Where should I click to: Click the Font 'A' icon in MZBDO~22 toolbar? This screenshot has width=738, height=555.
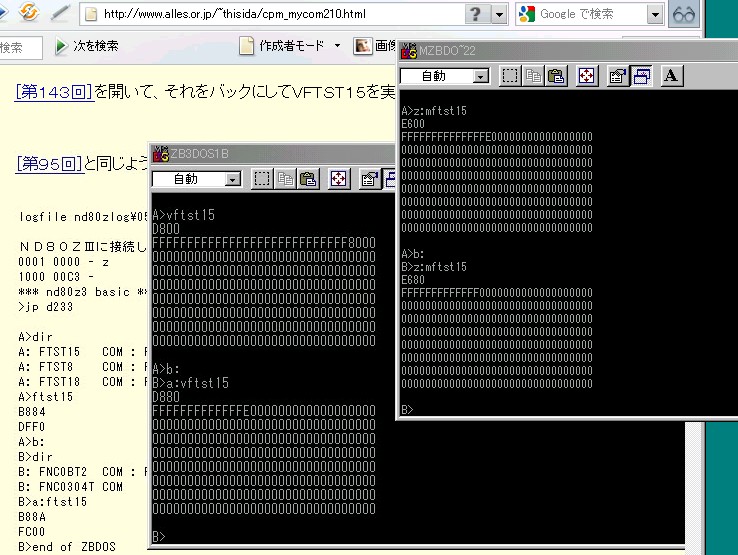(x=672, y=76)
